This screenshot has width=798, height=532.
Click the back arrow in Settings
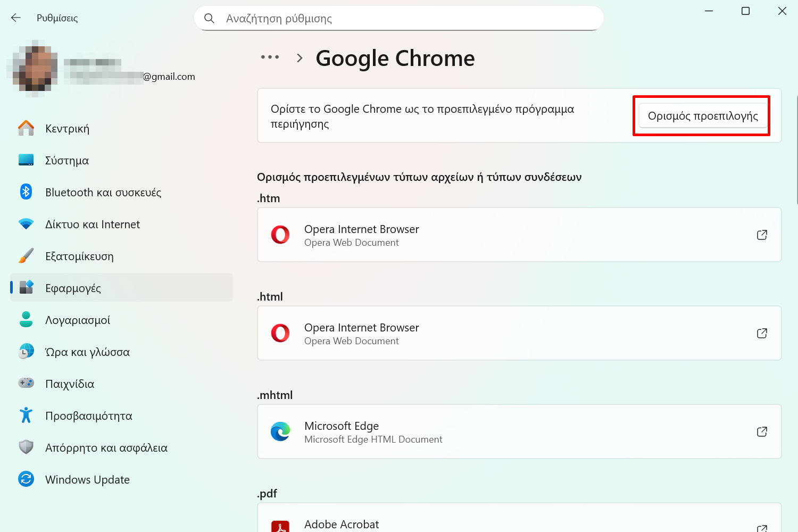point(16,18)
